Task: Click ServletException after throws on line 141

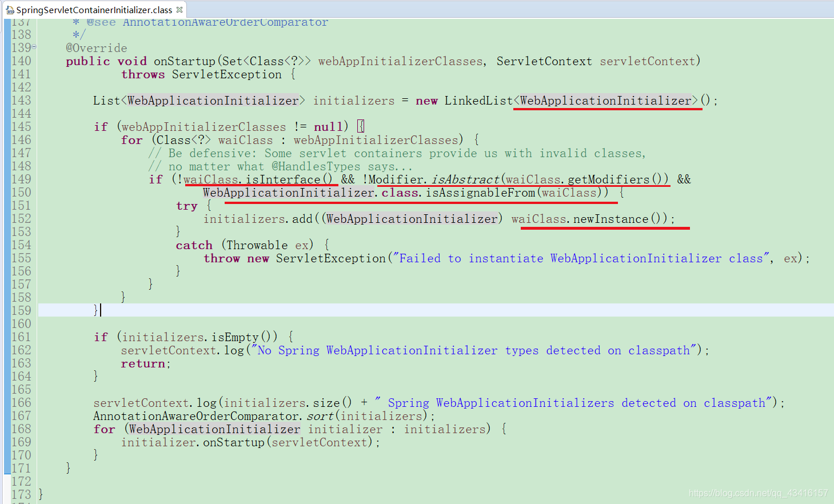Action: 226,74
